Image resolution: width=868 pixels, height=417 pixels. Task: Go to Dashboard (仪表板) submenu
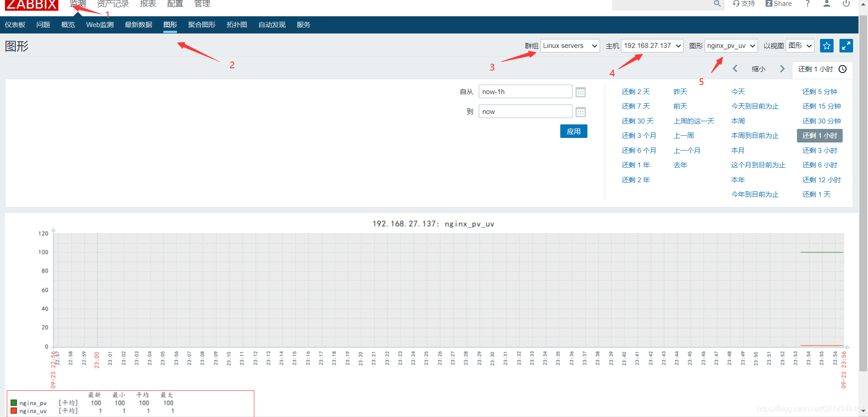pos(15,25)
